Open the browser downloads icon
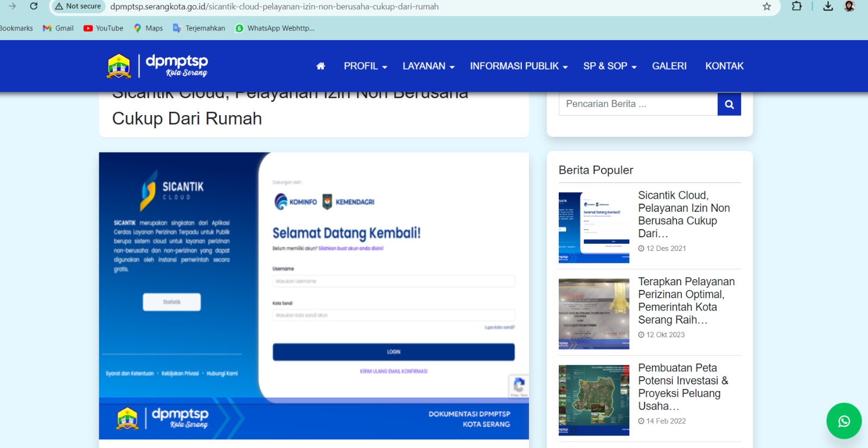Screen dimensions: 868x448 (828, 7)
